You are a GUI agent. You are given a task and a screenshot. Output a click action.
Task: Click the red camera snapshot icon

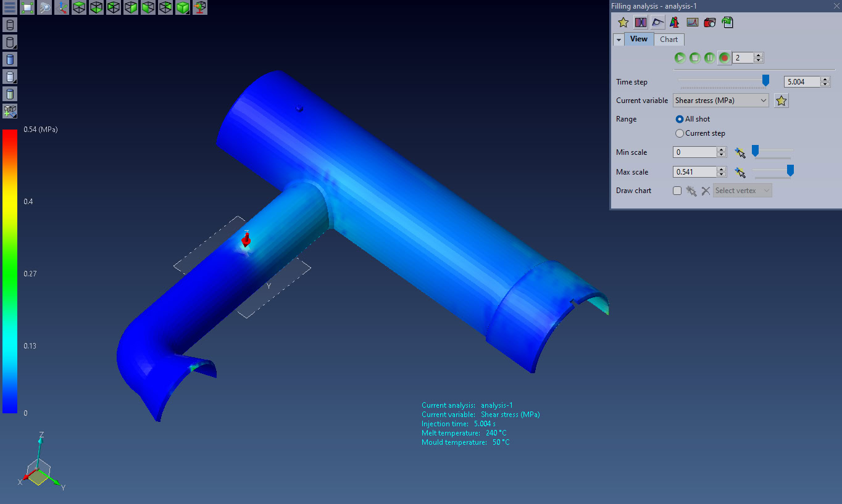[709, 22]
